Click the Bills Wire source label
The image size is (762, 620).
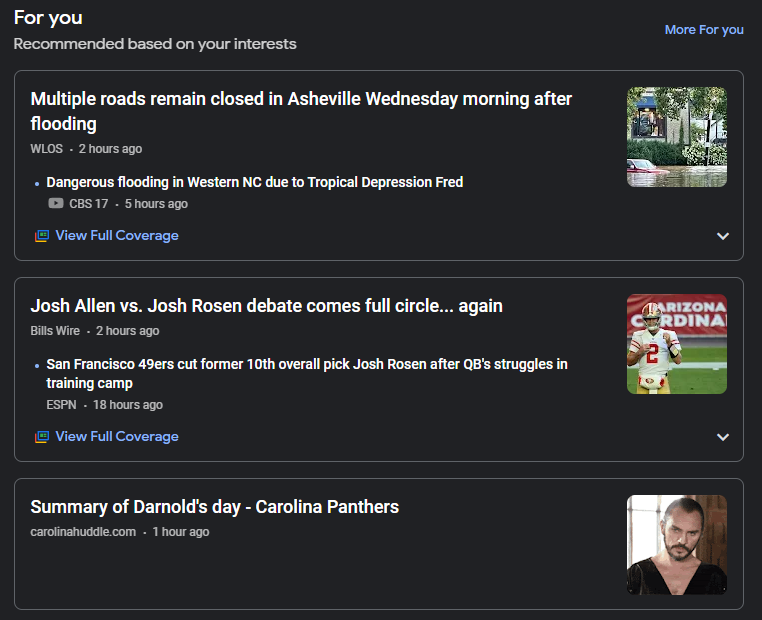click(54, 331)
